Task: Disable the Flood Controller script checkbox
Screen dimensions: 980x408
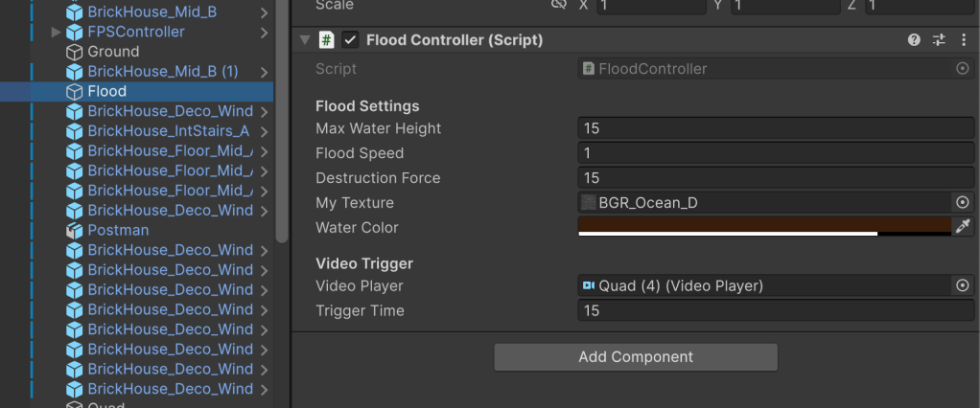Action: tap(351, 40)
